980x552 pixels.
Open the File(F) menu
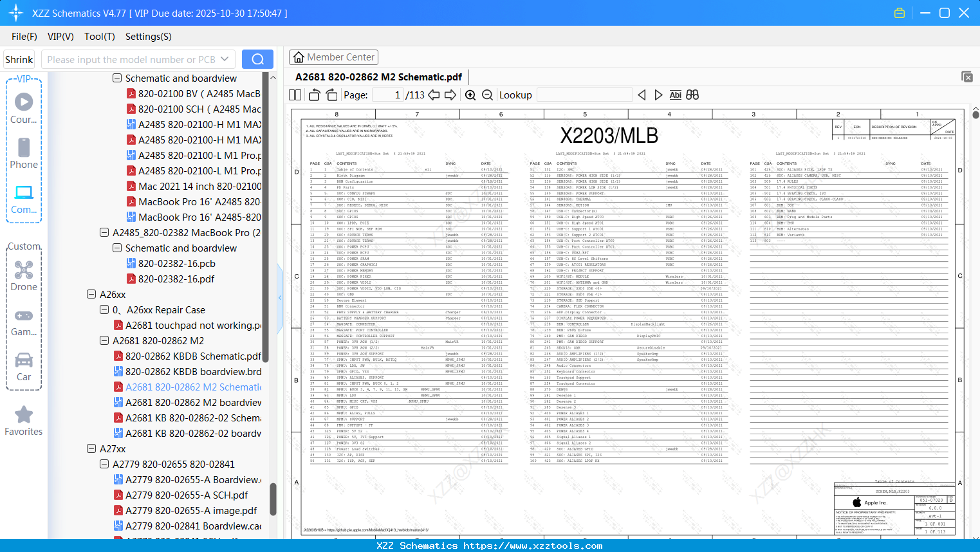pos(24,37)
